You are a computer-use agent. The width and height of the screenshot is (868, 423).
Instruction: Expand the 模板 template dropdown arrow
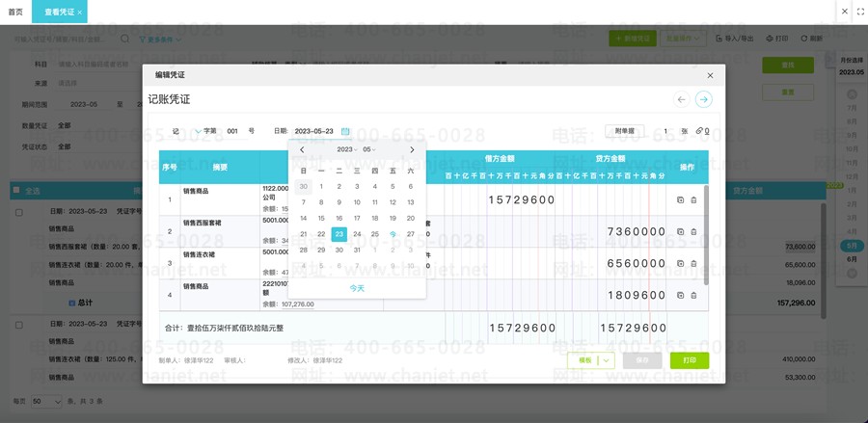coord(607,360)
